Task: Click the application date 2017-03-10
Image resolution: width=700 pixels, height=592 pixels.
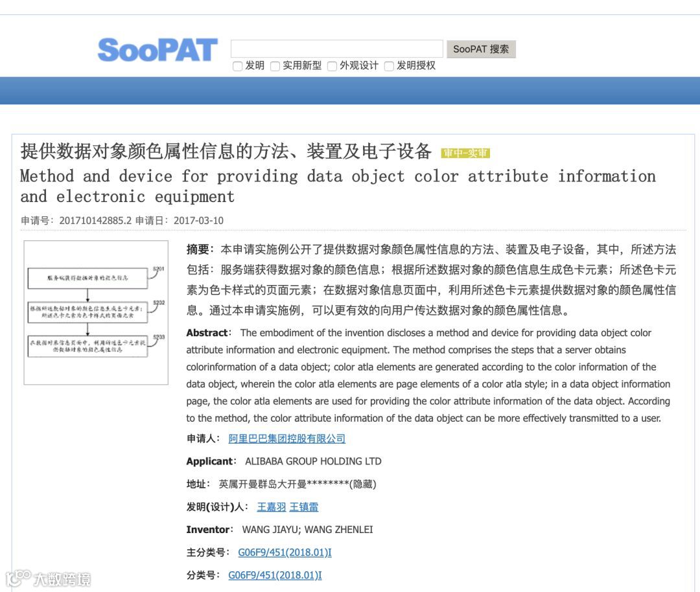Action: coord(198,220)
